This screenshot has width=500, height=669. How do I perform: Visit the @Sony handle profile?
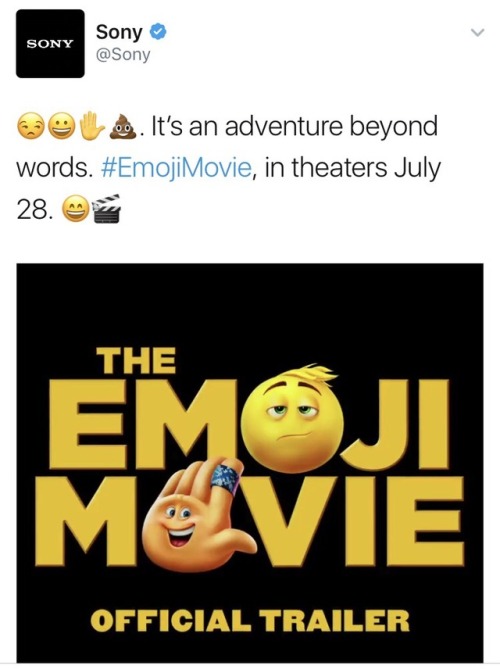(x=123, y=55)
